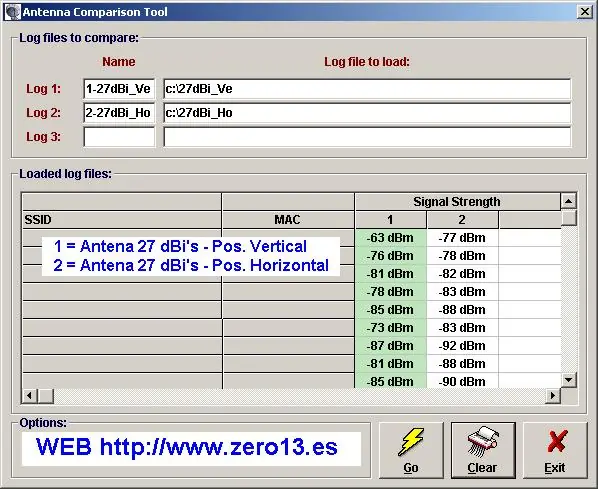Click the MAC column header

[x=288, y=220]
